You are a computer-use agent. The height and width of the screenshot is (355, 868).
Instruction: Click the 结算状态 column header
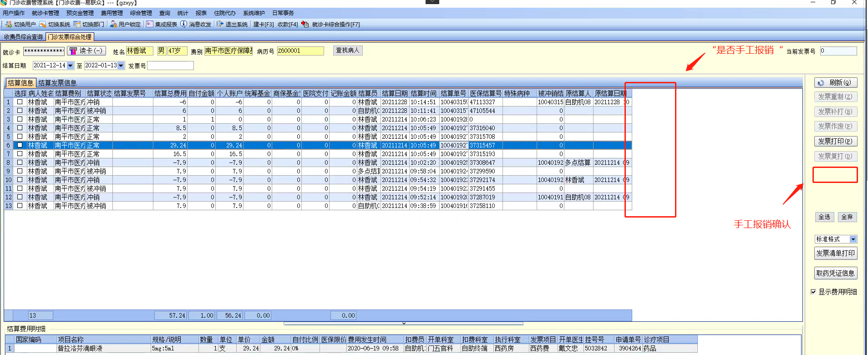(x=99, y=93)
